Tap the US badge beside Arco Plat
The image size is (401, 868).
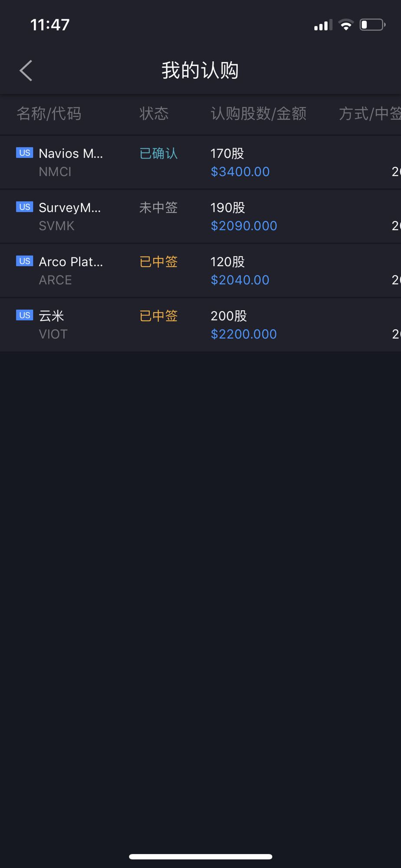coord(25,261)
